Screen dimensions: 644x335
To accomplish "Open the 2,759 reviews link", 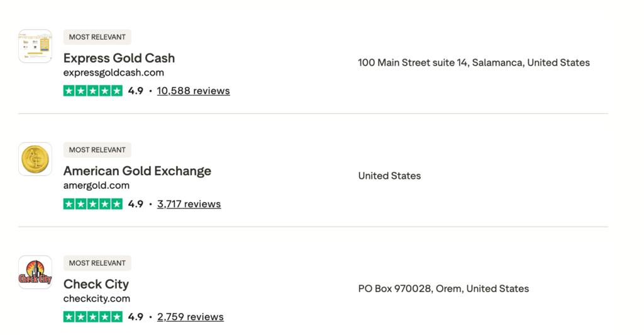I will coord(190,317).
